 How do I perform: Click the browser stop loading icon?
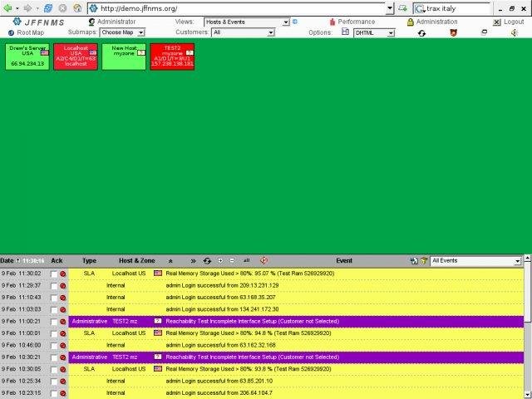(x=62, y=7)
